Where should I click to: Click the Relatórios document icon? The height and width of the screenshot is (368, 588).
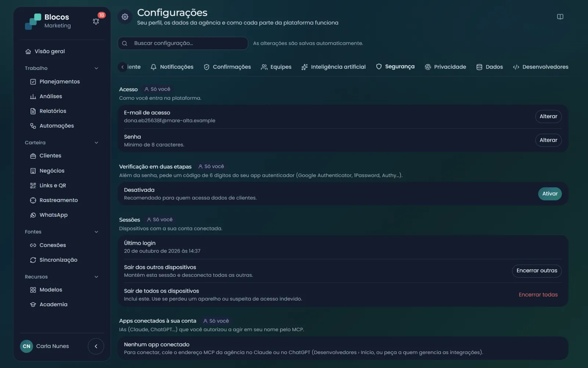coord(33,111)
